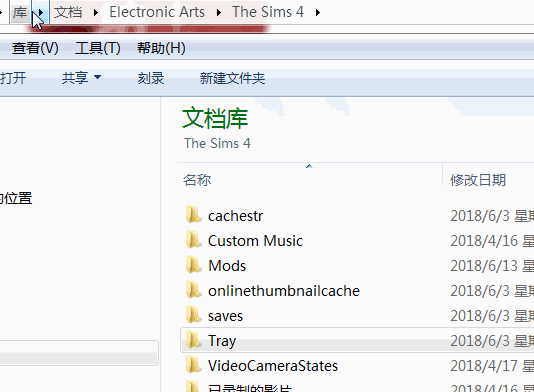This screenshot has width=534, height=392.
Task: Click the 打开 toolbar button
Action: tap(13, 78)
